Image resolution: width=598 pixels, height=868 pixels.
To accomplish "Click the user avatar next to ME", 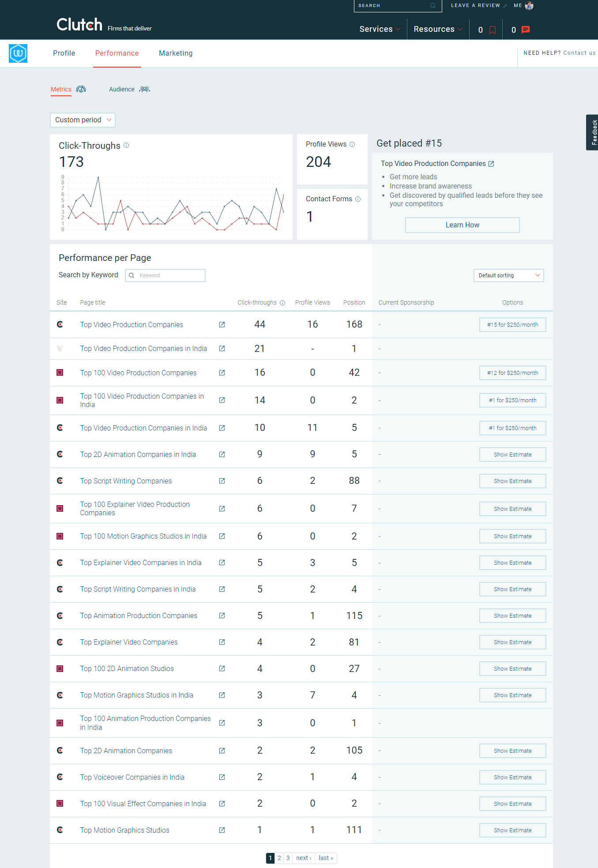I will 529,6.
